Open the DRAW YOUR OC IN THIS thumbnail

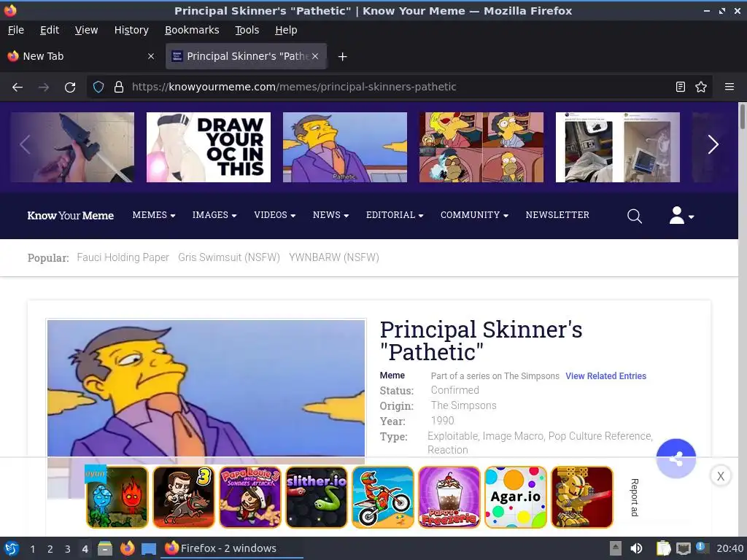click(208, 147)
